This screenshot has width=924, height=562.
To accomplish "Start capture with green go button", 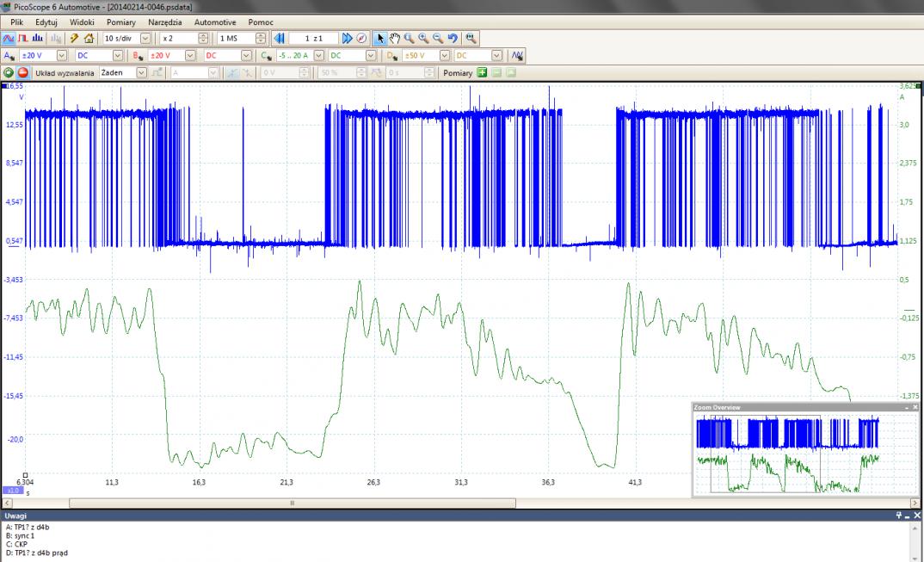I will coord(9,73).
